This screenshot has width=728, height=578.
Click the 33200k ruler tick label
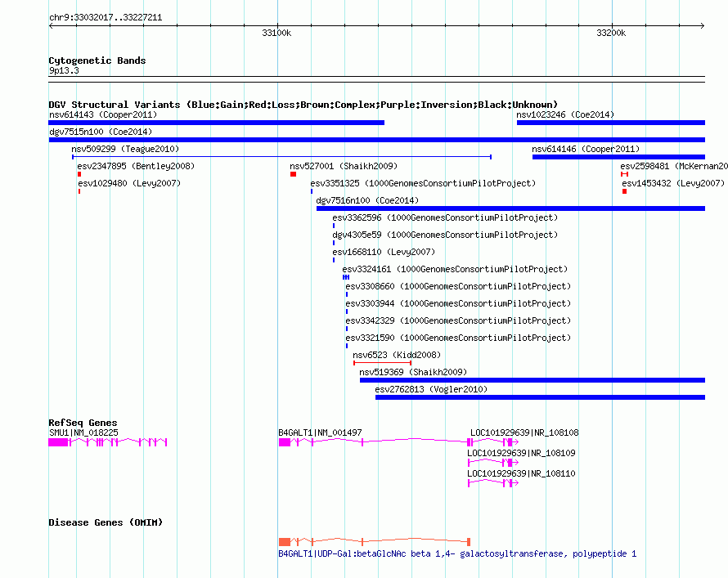(611, 33)
